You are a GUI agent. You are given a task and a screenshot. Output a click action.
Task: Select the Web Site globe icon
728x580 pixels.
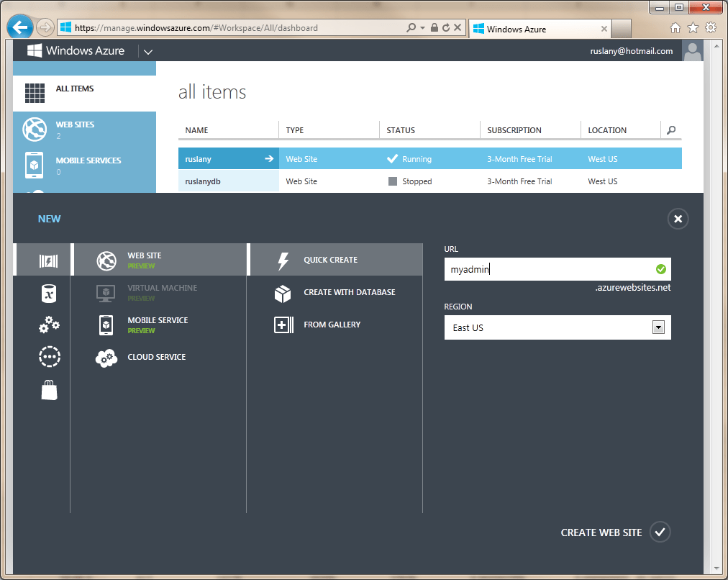tap(106, 260)
